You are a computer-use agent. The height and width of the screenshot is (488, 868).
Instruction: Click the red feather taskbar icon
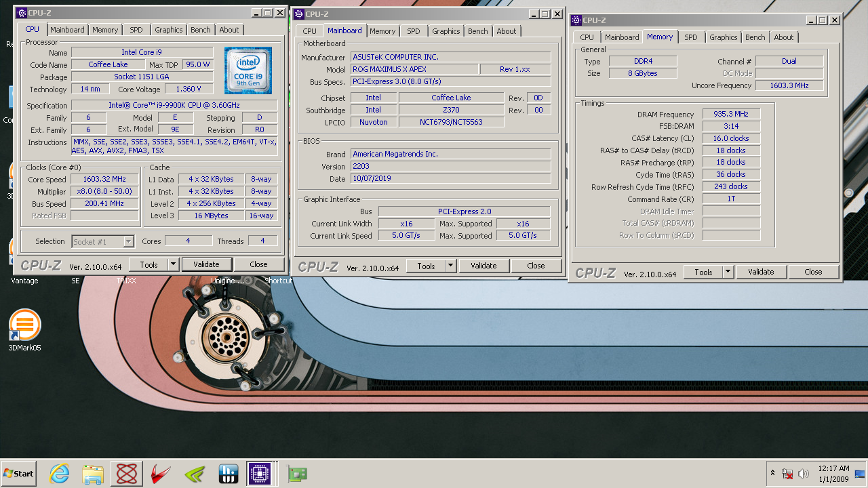pos(161,474)
